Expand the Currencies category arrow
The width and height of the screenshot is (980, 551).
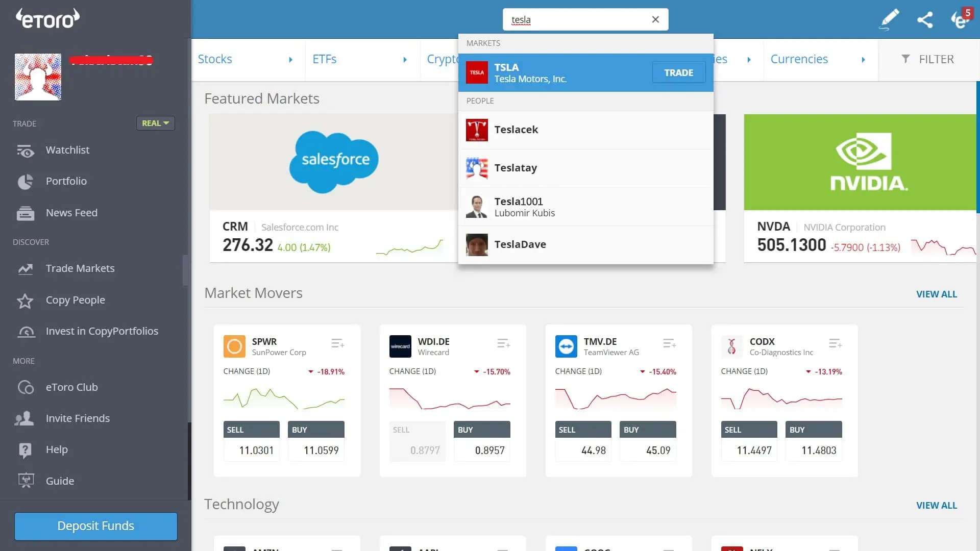[863, 60]
